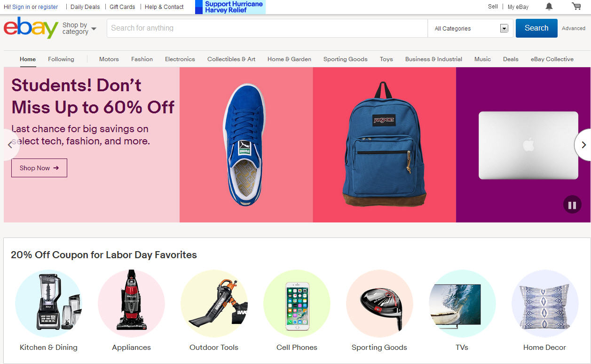Click the Support Hurricane Harvey Relief banner
591x364 pixels.
[x=229, y=7]
